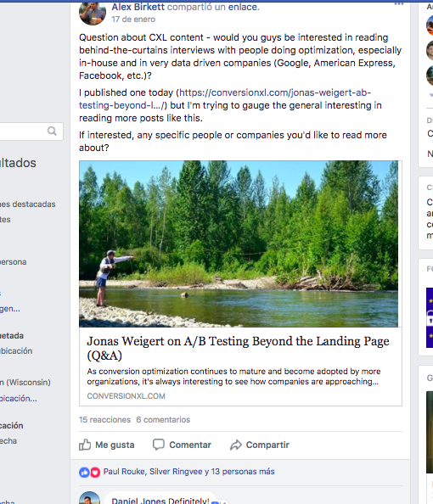Open Paul Rouke's profile from reactions
The height and width of the screenshot is (504, 433).
tap(124, 472)
